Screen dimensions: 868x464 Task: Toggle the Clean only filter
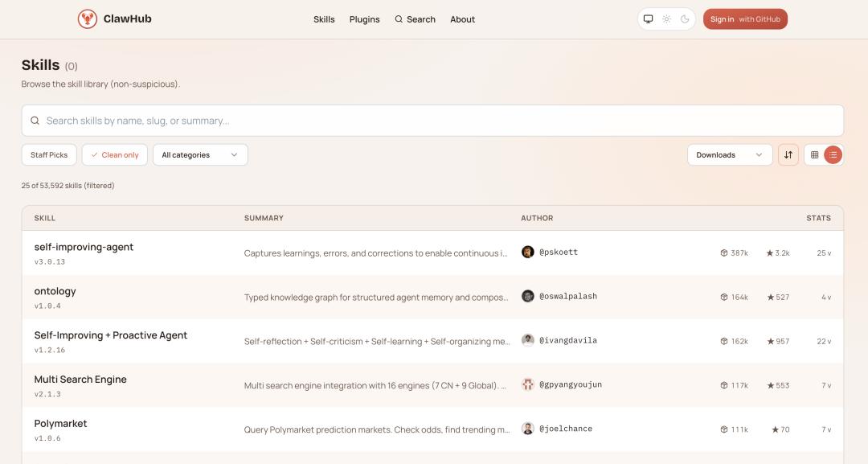coord(115,155)
